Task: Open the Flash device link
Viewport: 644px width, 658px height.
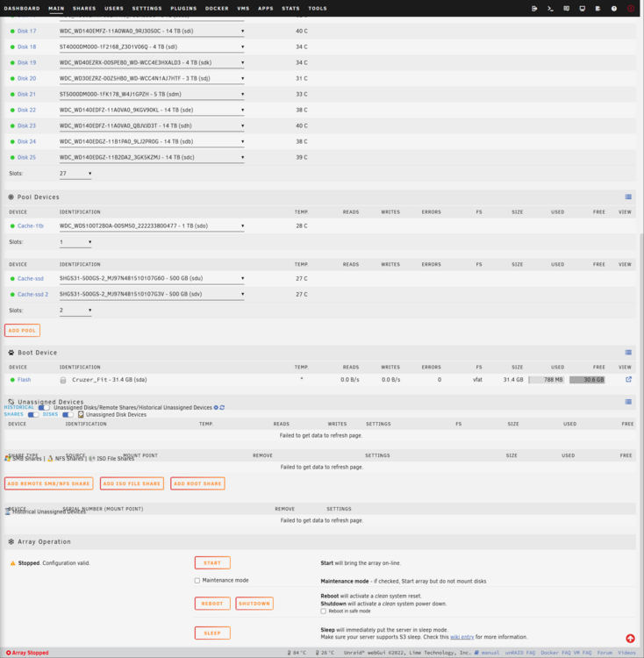Action: [x=24, y=380]
